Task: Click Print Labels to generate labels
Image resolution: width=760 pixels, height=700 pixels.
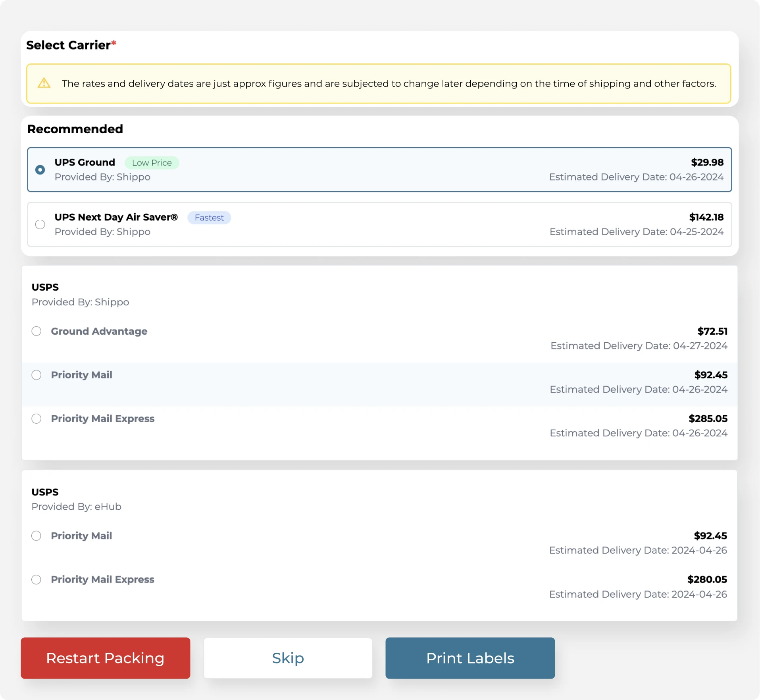Action: [469, 658]
